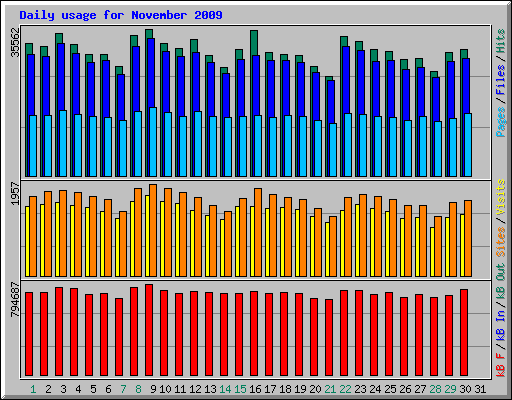Click the yellow visits bar for day 28

[x=432, y=252]
